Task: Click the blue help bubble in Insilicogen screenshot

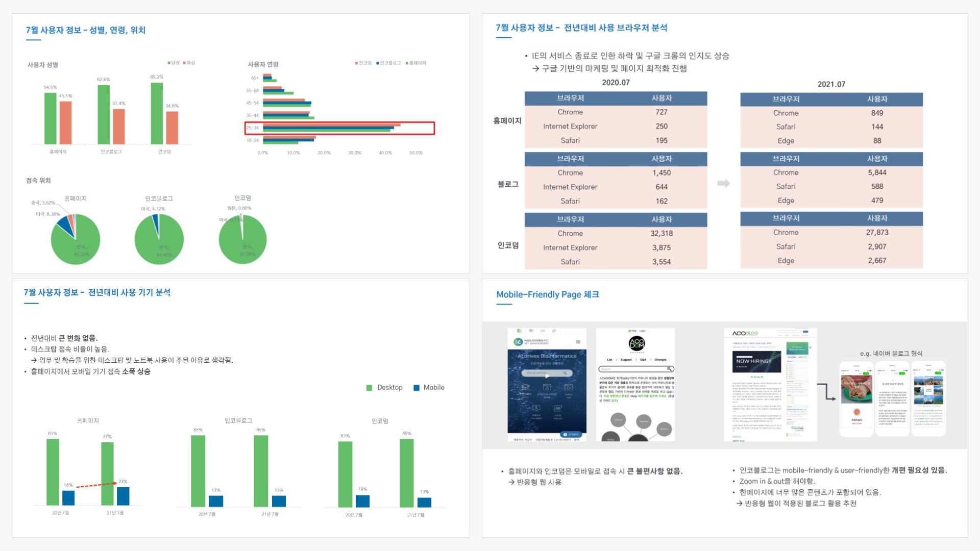Action: [x=572, y=435]
